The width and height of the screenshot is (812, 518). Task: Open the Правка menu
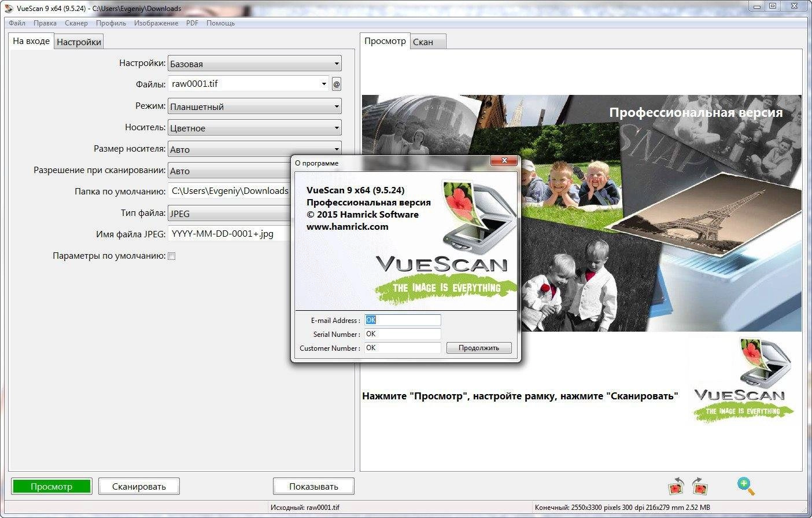pos(45,23)
